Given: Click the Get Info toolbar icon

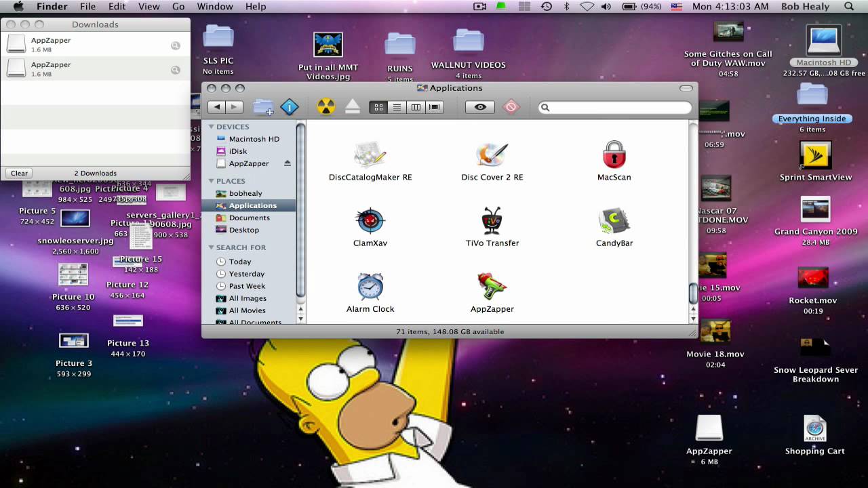Looking at the screenshot, I should click(x=290, y=107).
